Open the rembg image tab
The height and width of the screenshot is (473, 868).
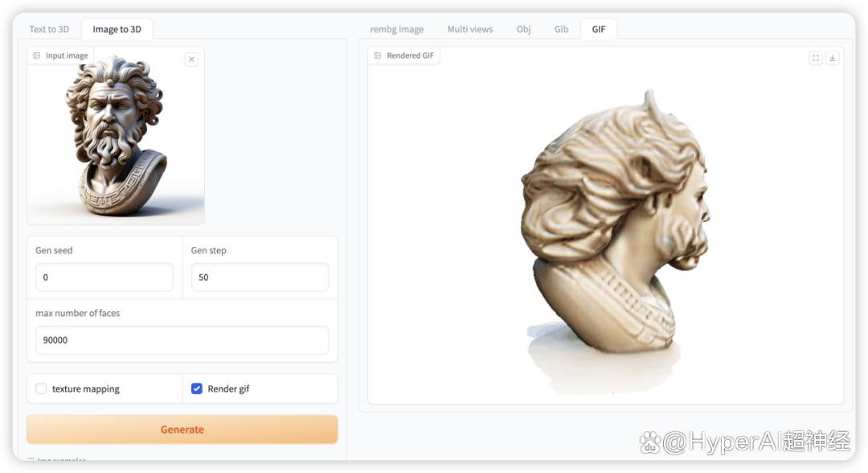tap(397, 29)
